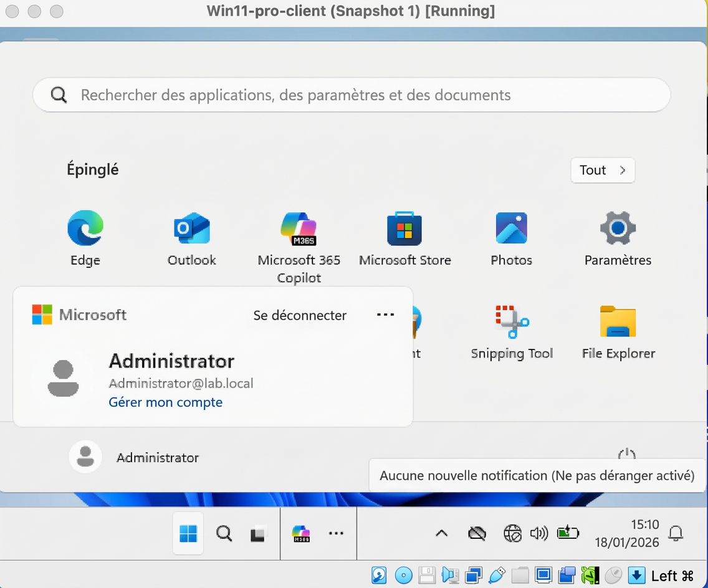
Task: Open M365 Copilot from the taskbar
Action: click(x=301, y=533)
